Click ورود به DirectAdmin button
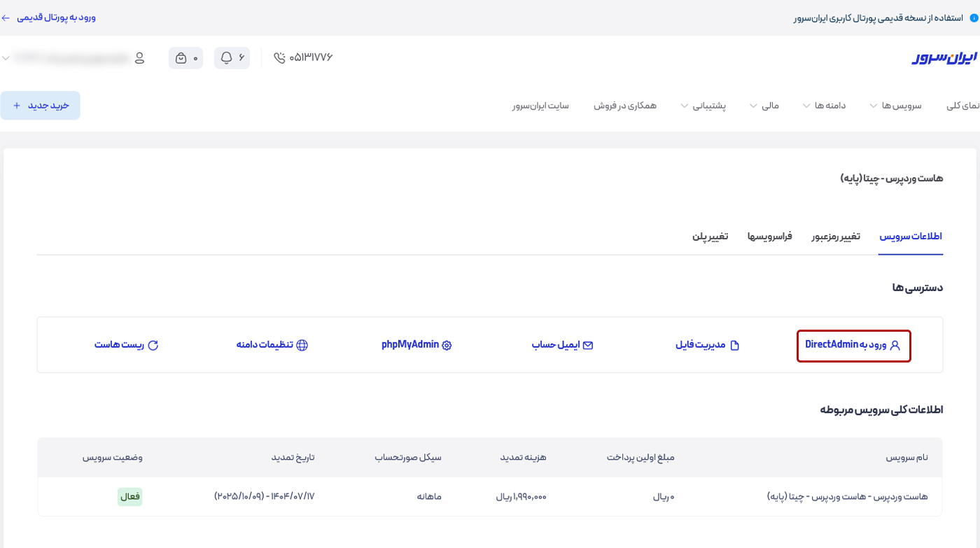 853,345
